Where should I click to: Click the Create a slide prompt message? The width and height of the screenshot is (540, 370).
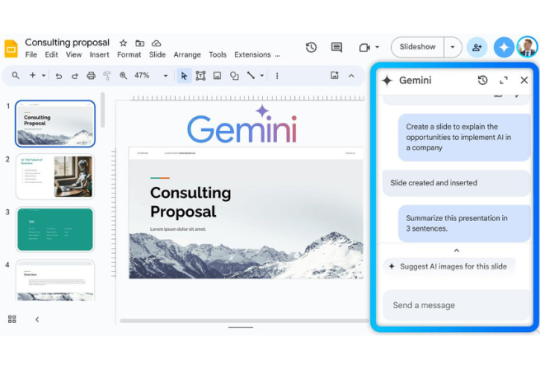tap(464, 137)
